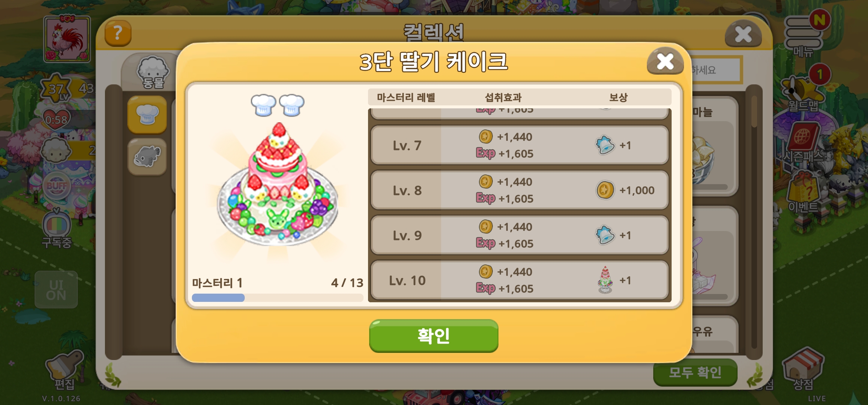Click the 마스터리 progress bar

[277, 298]
